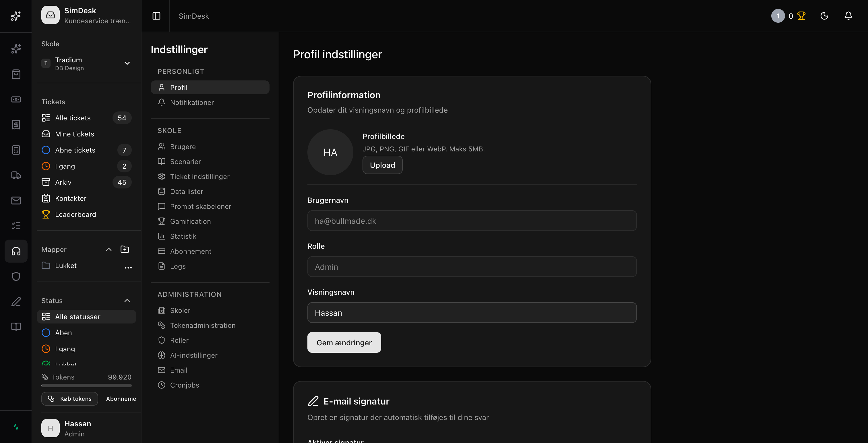Open the banknote icon in left rail
Screen dimensions: 868x443
tap(16, 99)
